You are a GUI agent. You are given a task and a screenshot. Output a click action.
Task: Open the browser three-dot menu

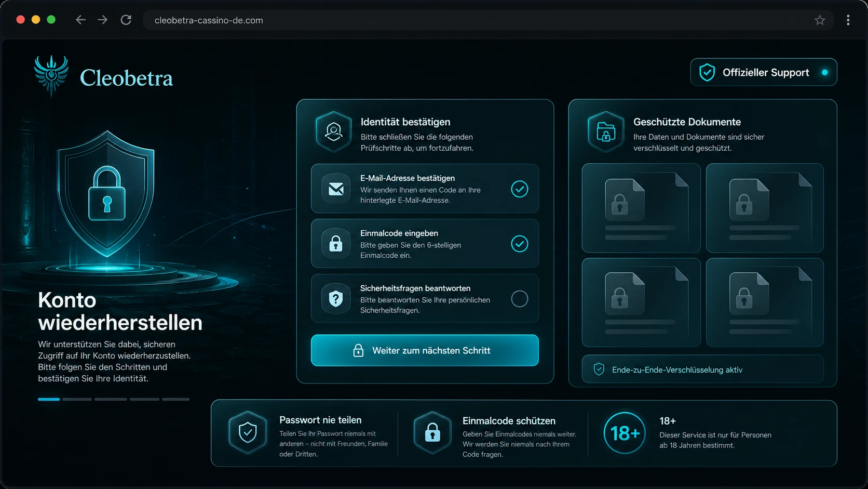(x=848, y=20)
